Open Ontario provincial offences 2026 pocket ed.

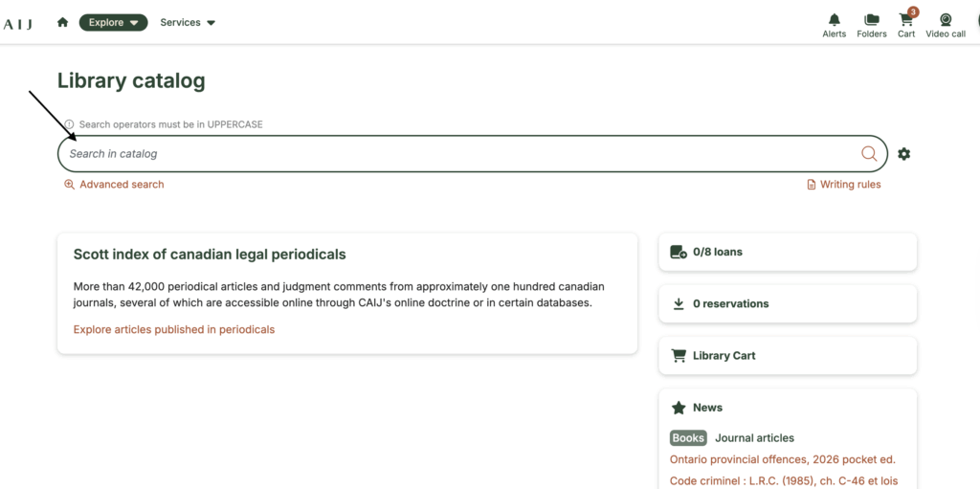[x=782, y=459]
